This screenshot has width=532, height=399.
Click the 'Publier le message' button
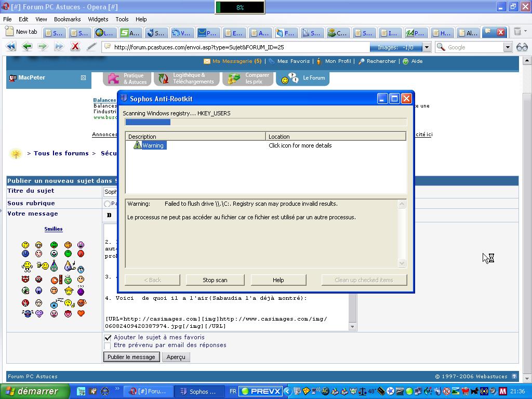click(x=131, y=357)
